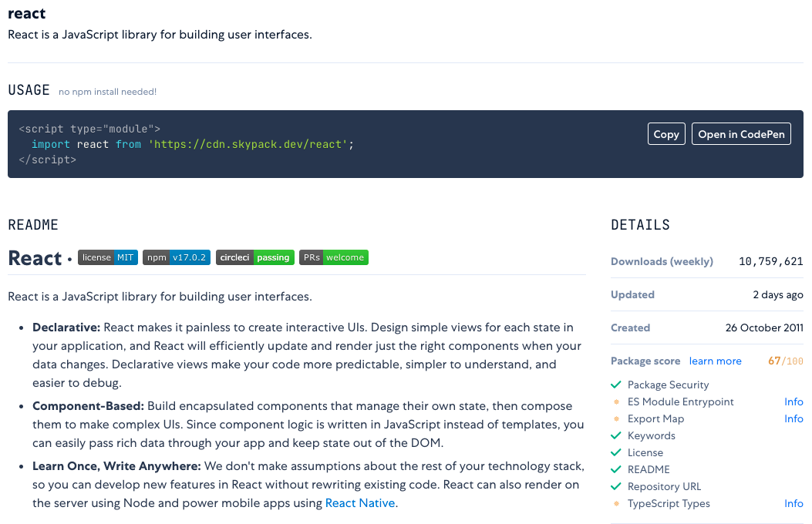The height and width of the screenshot is (524, 812).
Task: Click the 'Package Security' score item
Action: 668,385
